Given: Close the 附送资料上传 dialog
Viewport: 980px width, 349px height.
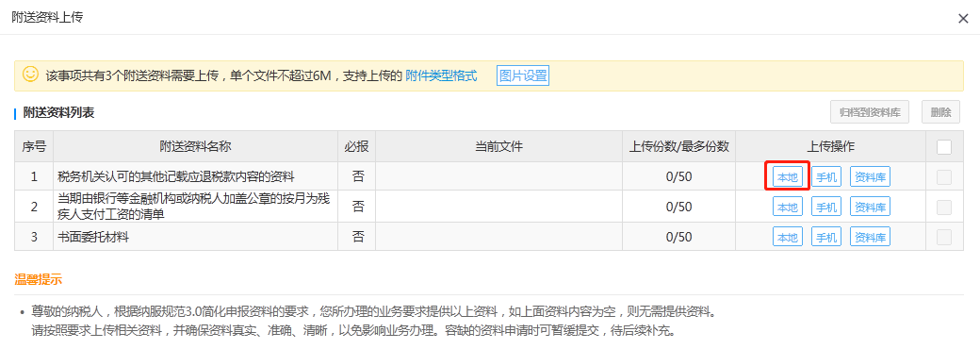Looking at the screenshot, I should (963, 18).
